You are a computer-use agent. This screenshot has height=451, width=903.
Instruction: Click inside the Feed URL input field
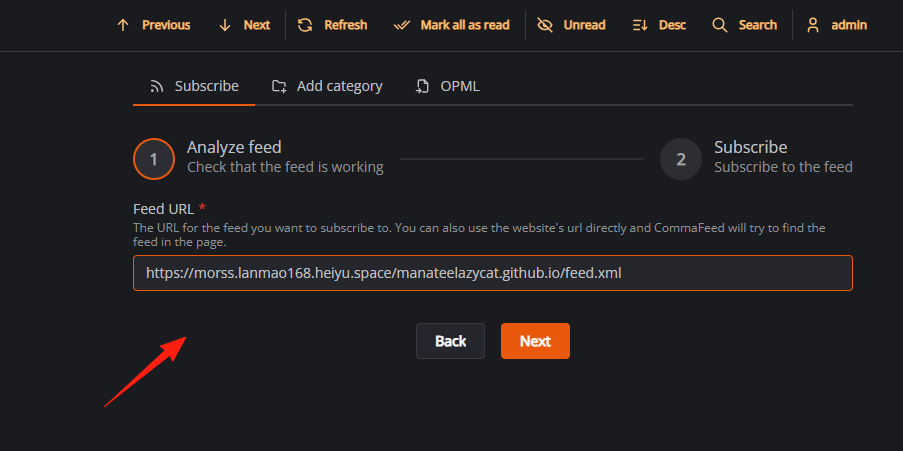pyautogui.click(x=492, y=273)
